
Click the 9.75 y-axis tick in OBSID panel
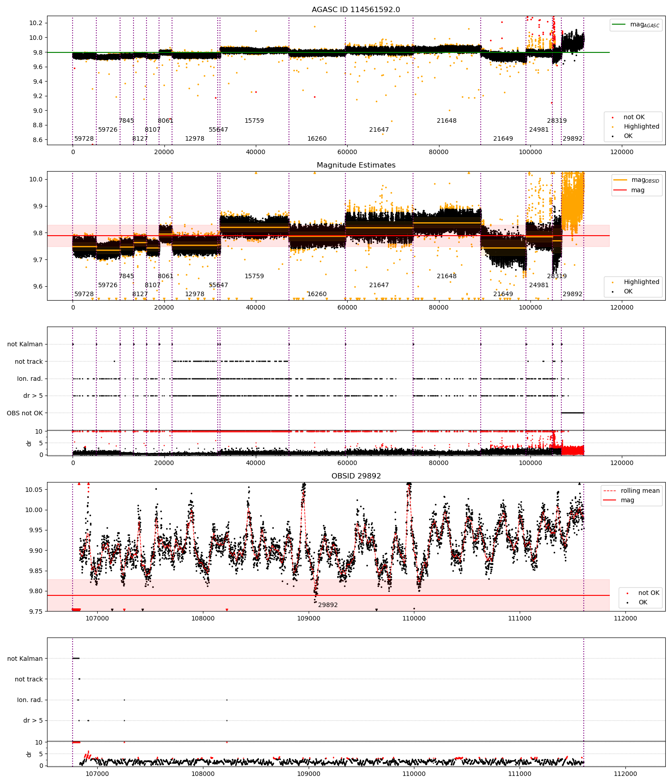36,612
